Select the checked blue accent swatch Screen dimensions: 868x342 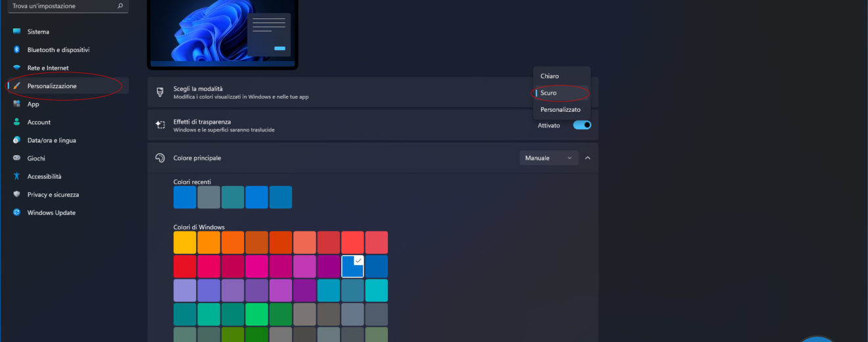(x=352, y=266)
